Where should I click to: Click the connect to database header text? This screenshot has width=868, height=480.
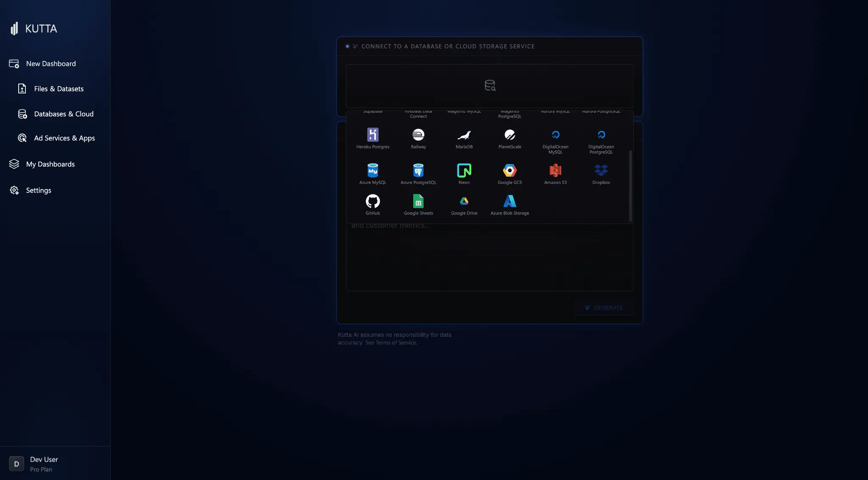(448, 46)
